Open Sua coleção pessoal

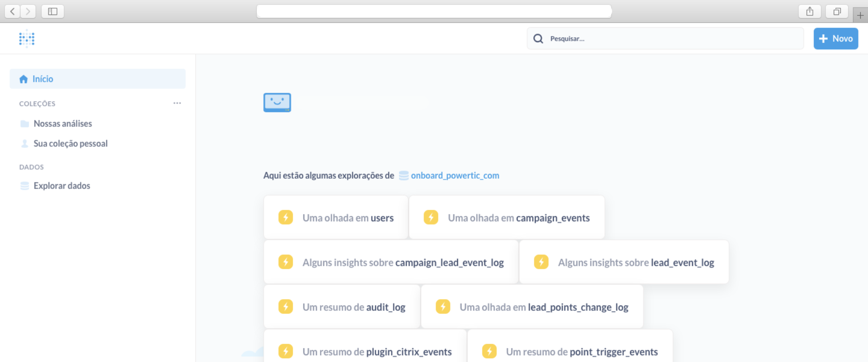[70, 143]
